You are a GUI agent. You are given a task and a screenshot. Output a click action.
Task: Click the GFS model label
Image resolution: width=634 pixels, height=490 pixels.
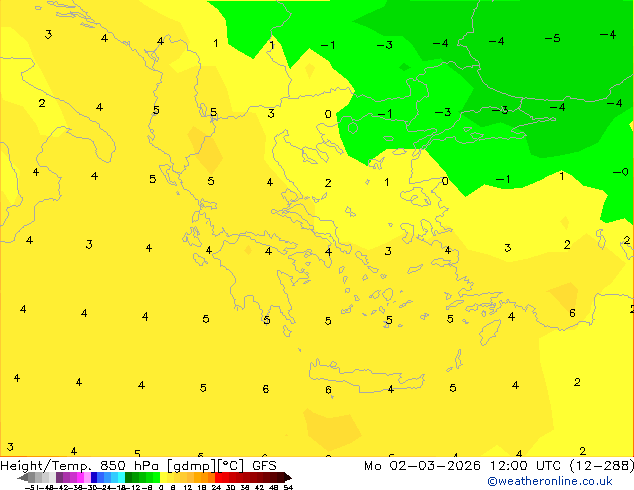pos(264,466)
